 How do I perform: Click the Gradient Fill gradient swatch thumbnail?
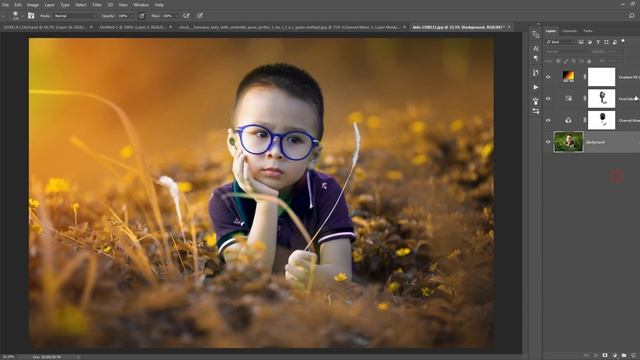pos(568,76)
